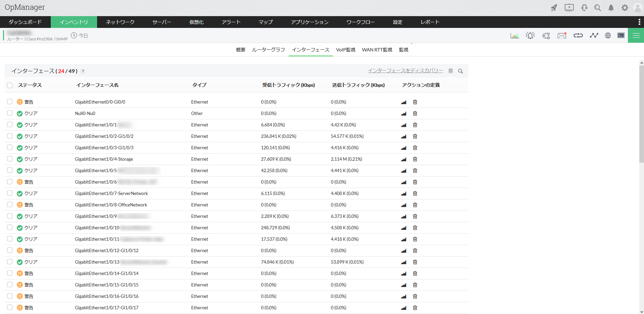Click the headset support icon
Image resolution: width=644 pixels, height=314 pixels.
tap(584, 8)
